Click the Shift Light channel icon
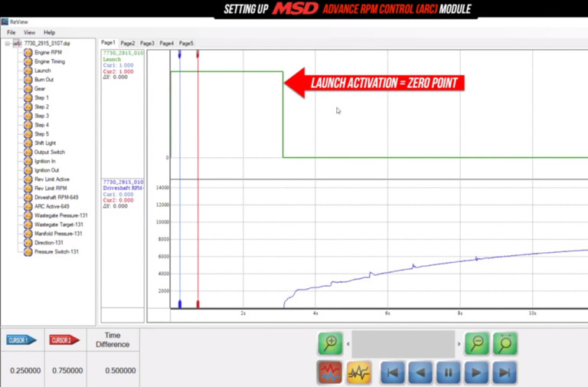 pyautogui.click(x=28, y=143)
